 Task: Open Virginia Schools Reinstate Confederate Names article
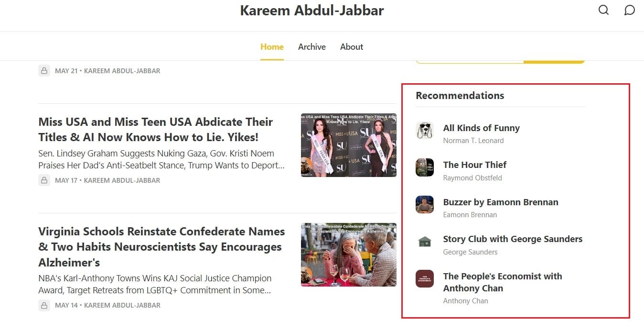point(161,247)
